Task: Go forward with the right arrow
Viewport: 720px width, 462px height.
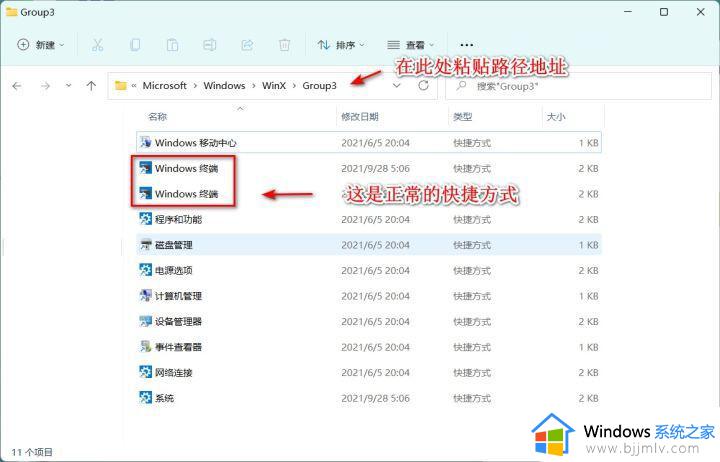Action: (x=45, y=86)
